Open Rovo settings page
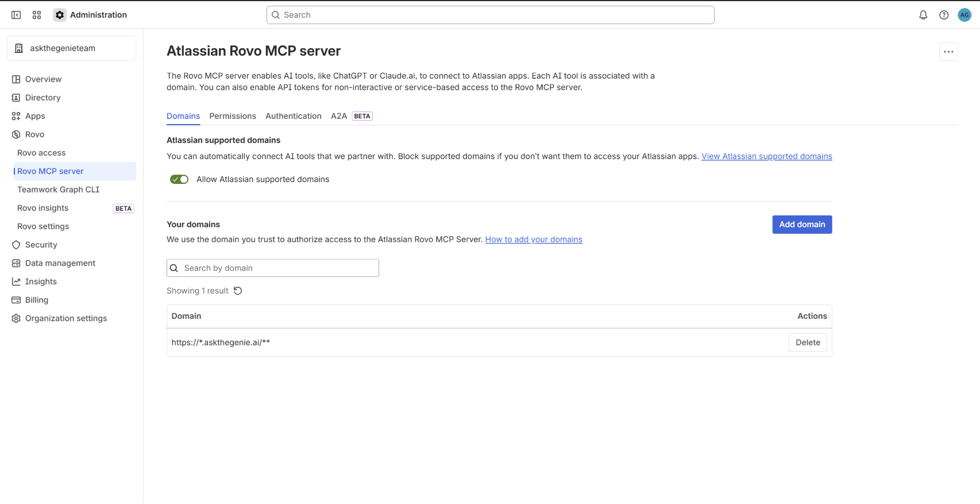980x504 pixels. 75,226
